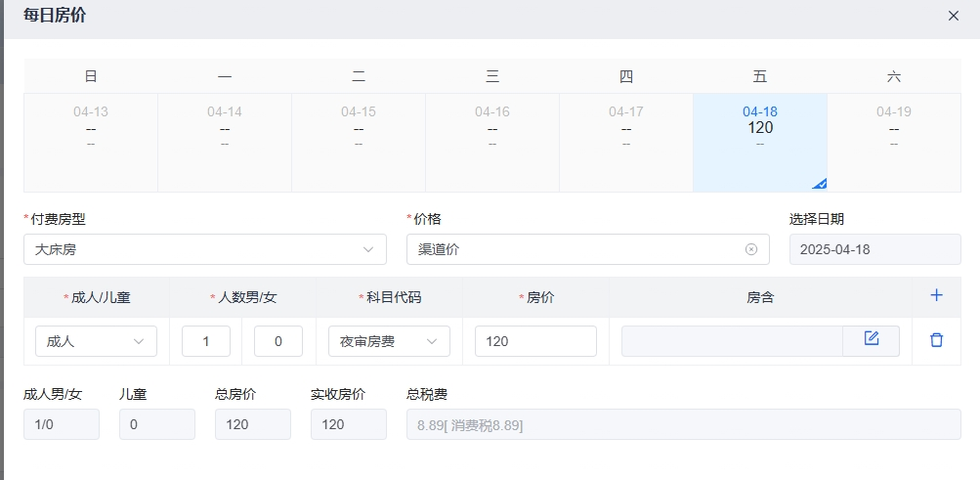The height and width of the screenshot is (480, 980).
Task: Pick the 04-14 calendar day
Action: click(225, 142)
